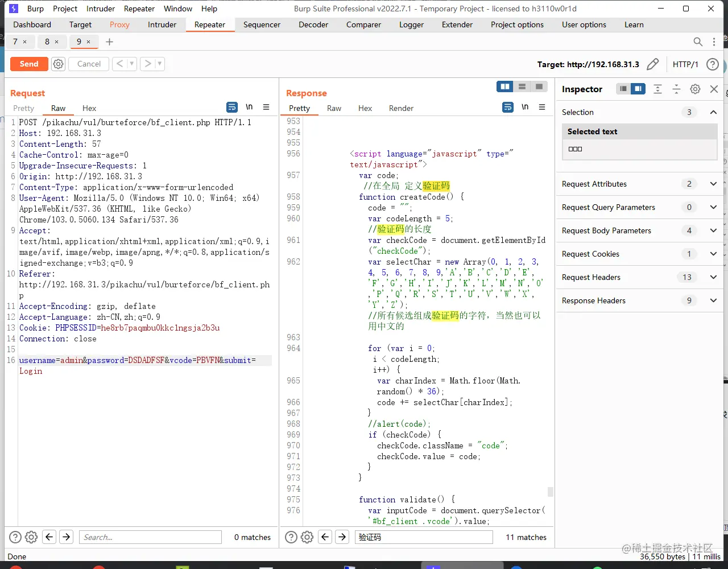
Task: Open the history-forward dropdown arrow
Action: (x=160, y=64)
